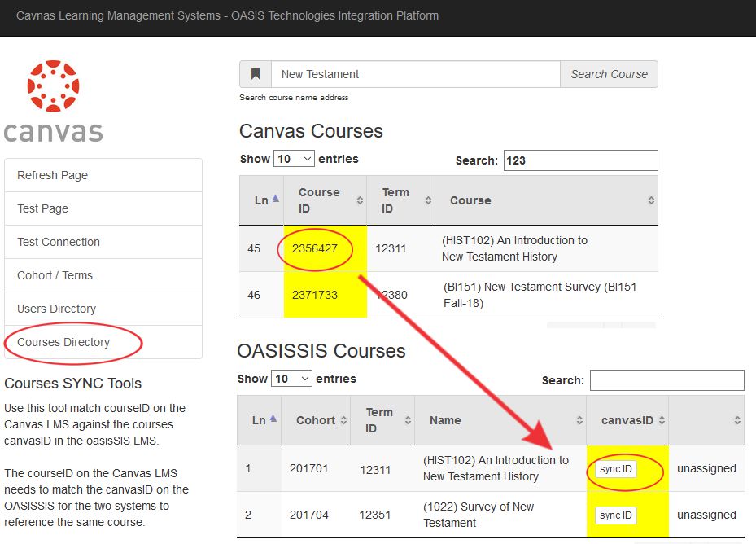The height and width of the screenshot is (544, 756).
Task: Click Term ID 12351 cell
Action: (382, 515)
